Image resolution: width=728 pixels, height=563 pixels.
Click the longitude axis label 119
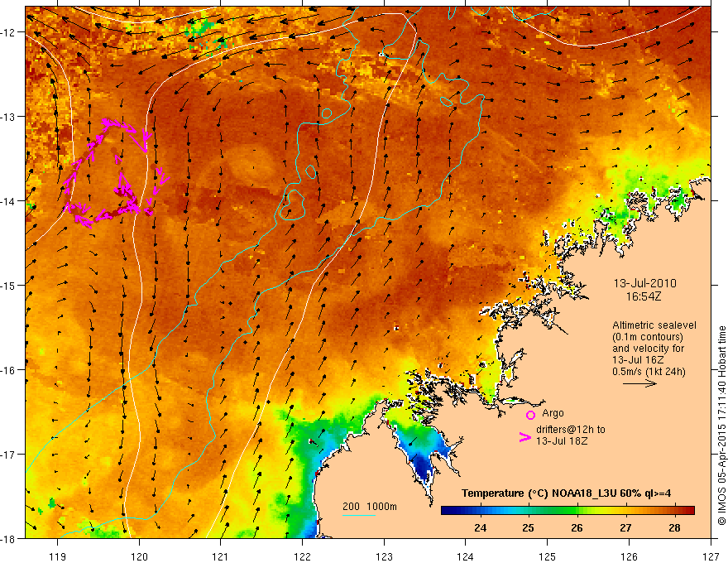(58, 556)
